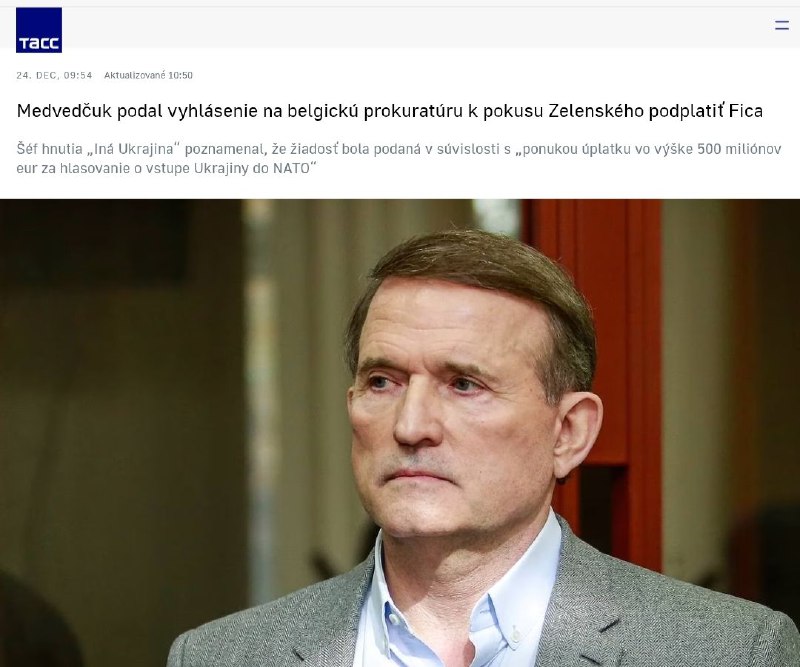
Task: Click the quoted Iná Ukrajina movement name
Action: click(134, 149)
